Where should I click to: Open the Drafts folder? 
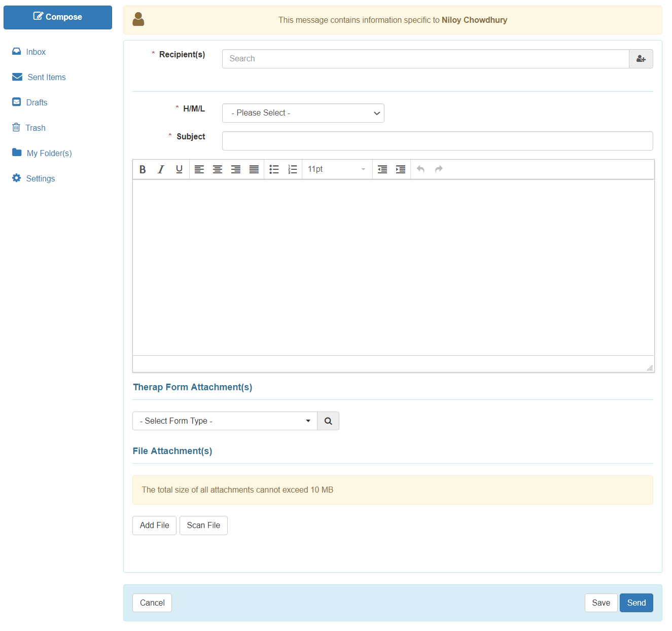[x=37, y=102]
